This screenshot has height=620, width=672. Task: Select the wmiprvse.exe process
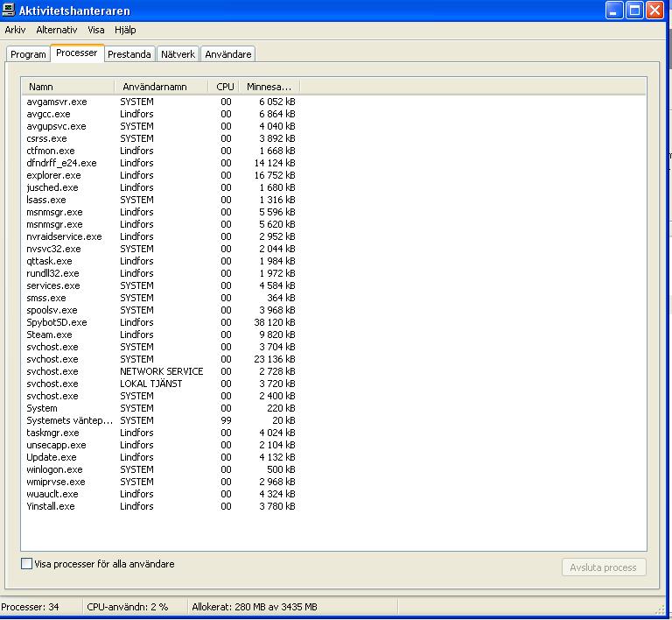coord(161,482)
